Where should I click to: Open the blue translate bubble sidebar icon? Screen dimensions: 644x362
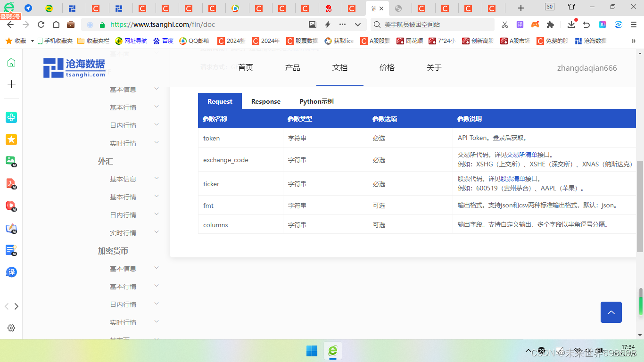pyautogui.click(x=11, y=272)
